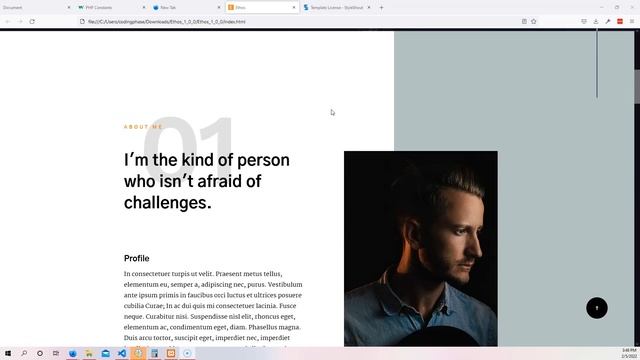
Task: Click the headline "I'm the kind of person"
Action: [x=207, y=160]
